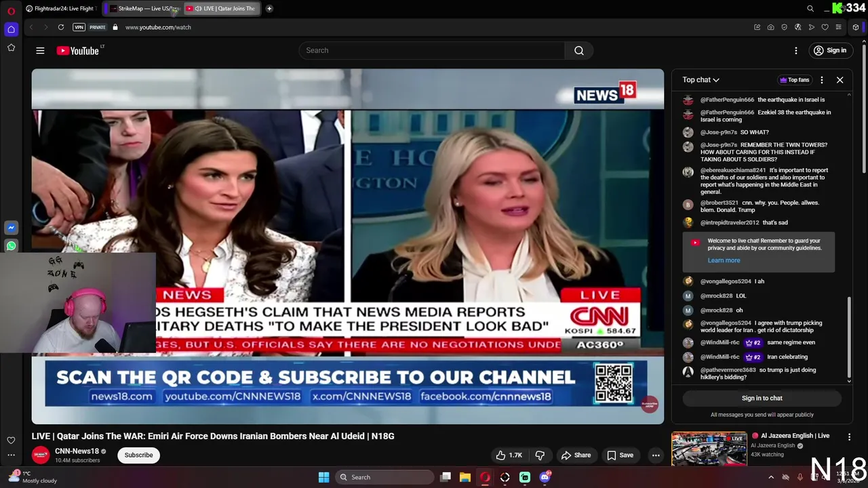Viewport: 868px width, 488px height.
Task: Click Windows taskbar Search box
Action: click(384, 477)
